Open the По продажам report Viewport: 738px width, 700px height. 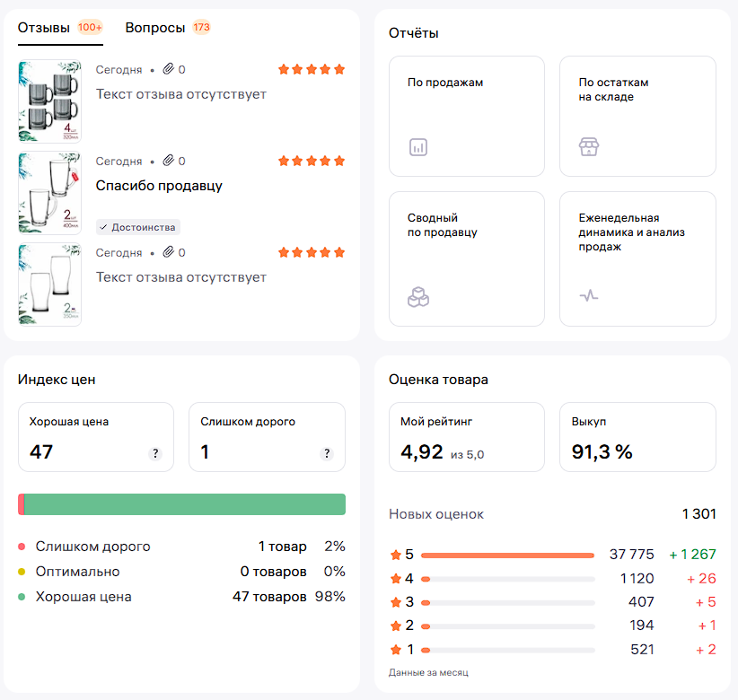[x=466, y=116]
